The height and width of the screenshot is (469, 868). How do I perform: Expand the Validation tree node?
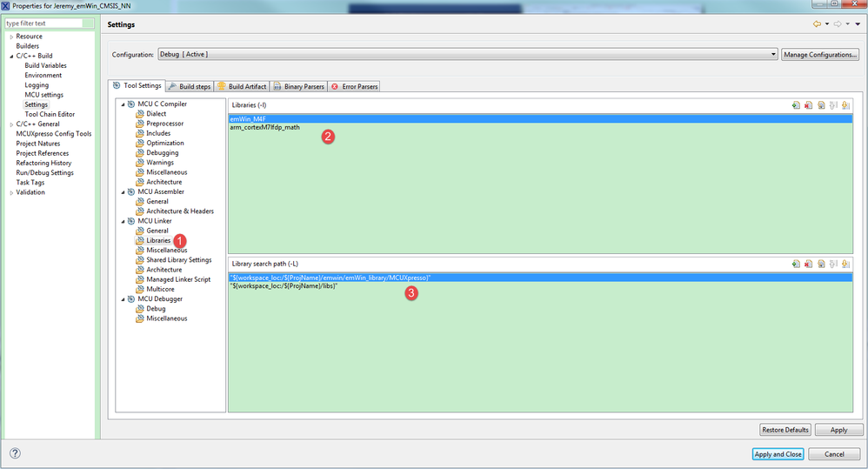11,192
